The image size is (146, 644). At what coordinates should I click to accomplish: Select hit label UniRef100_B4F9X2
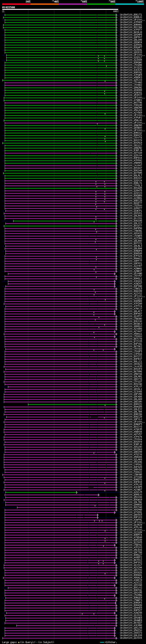coord(131,562)
